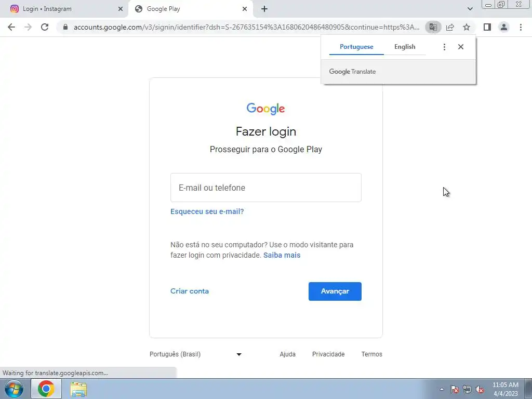Click the Show desktop strip

click(528, 389)
